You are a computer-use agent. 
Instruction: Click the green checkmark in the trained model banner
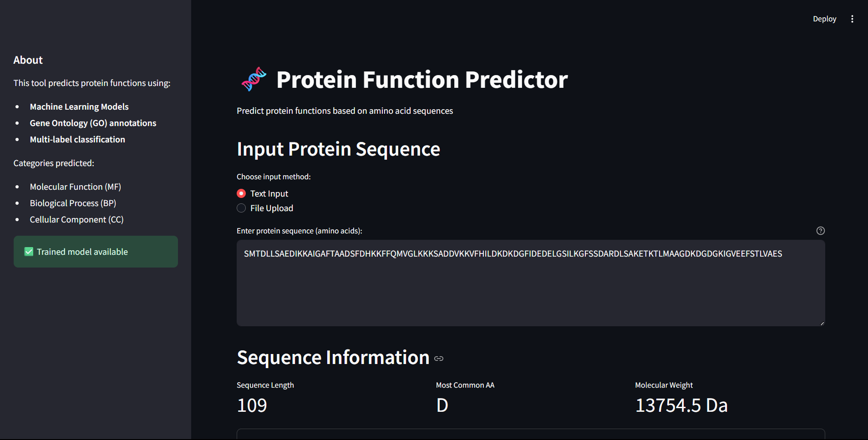click(28, 251)
